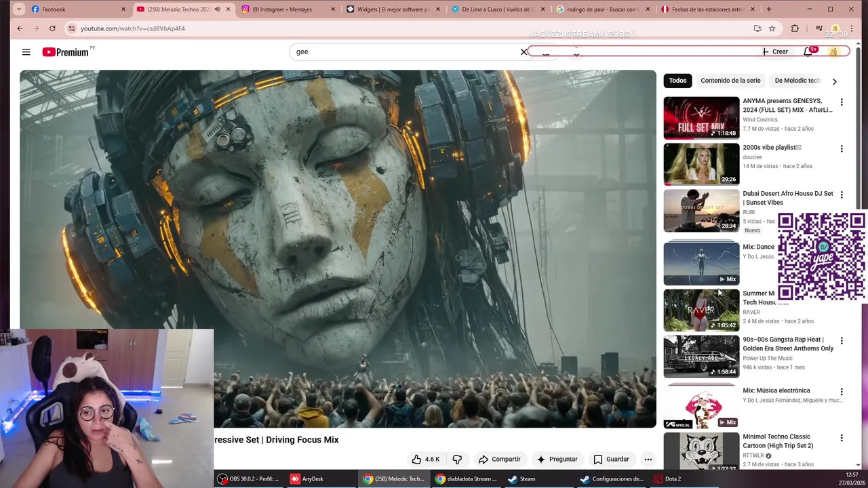Screen dimensions: 868x488
Task: Open the Wind Cosmics channel link
Action: pos(759,119)
